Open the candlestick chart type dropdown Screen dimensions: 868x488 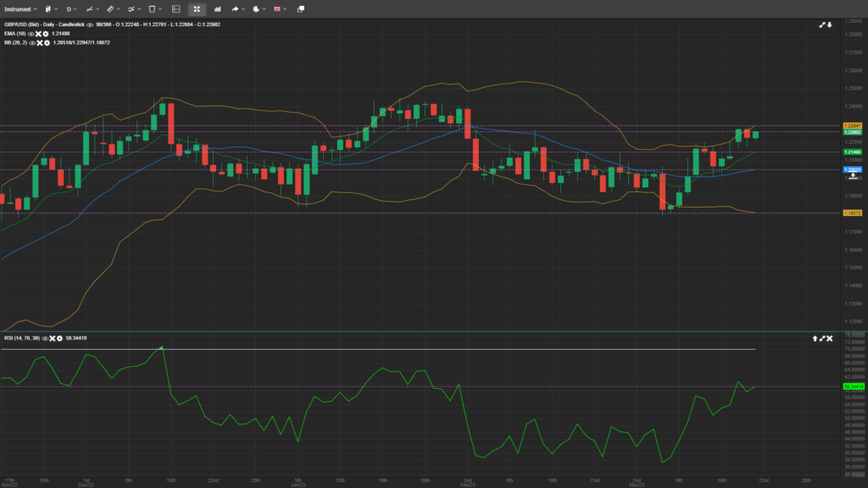47,8
